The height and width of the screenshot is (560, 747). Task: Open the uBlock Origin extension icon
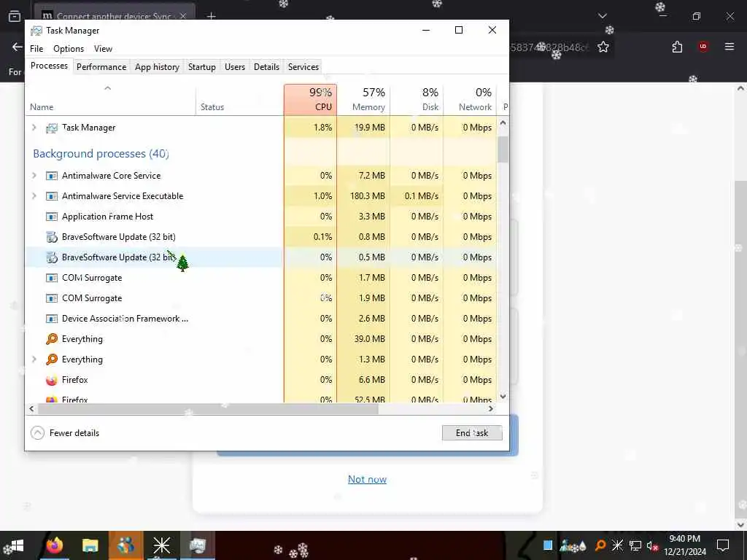pyautogui.click(x=703, y=47)
